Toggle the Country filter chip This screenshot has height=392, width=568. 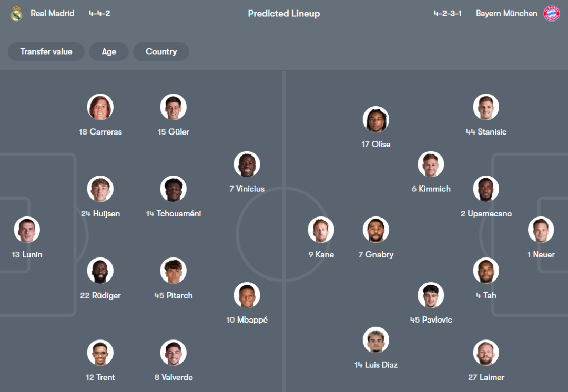pos(161,51)
